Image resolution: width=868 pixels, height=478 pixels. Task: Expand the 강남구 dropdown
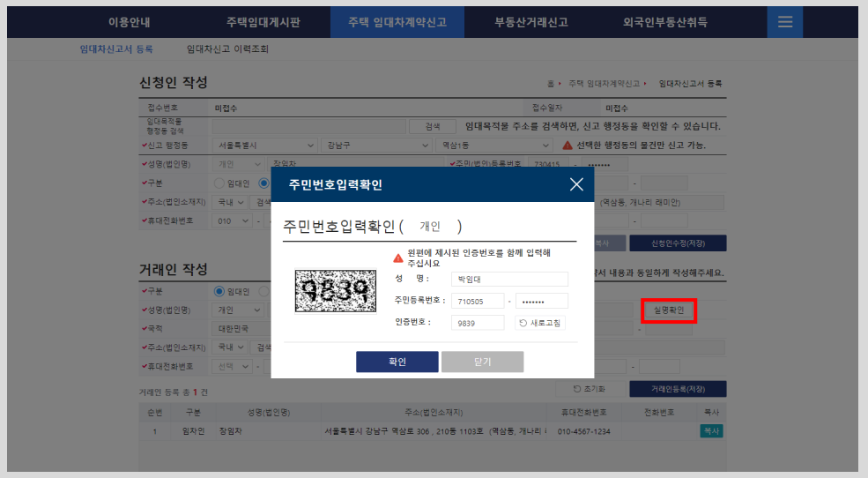pyautogui.click(x=376, y=146)
